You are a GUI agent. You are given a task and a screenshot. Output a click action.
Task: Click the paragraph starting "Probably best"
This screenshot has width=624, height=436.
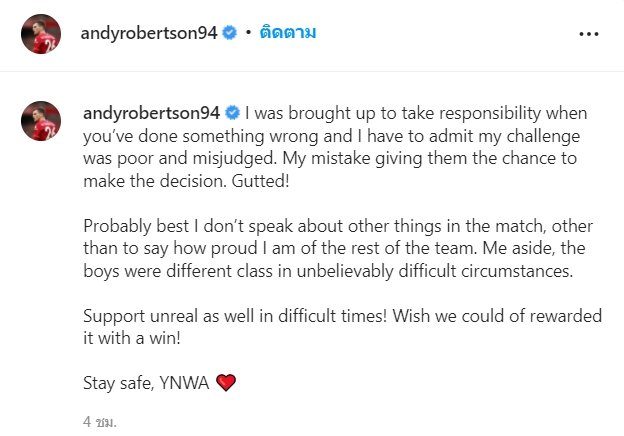330,224
